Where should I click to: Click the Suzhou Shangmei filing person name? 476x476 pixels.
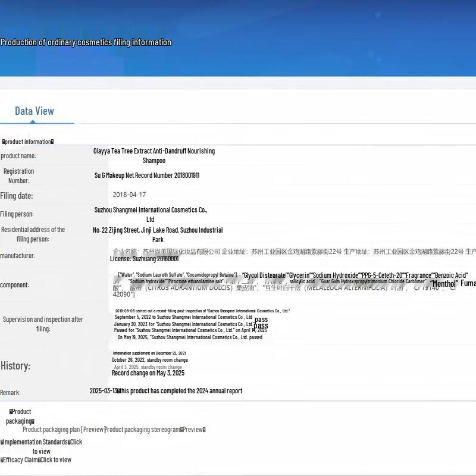pyautogui.click(x=151, y=214)
